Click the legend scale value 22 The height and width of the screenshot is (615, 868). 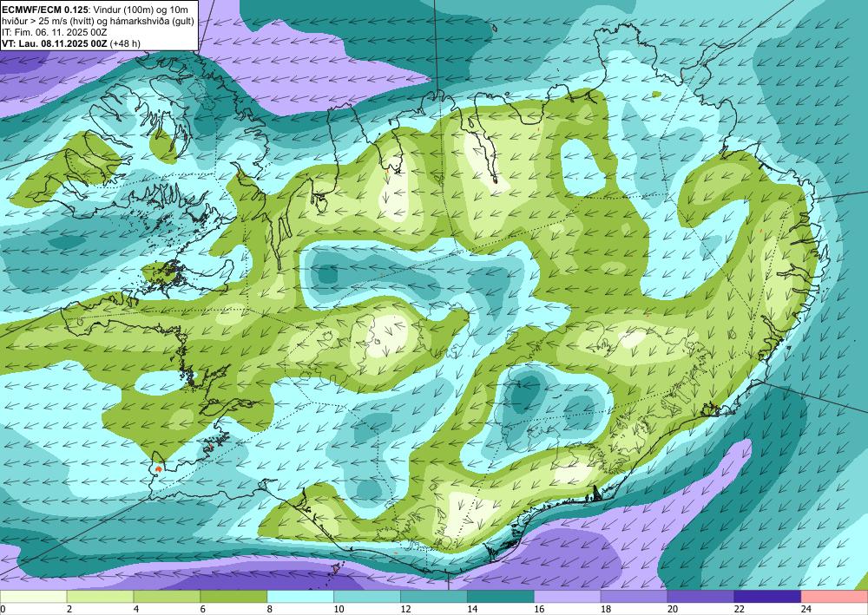[x=740, y=609]
